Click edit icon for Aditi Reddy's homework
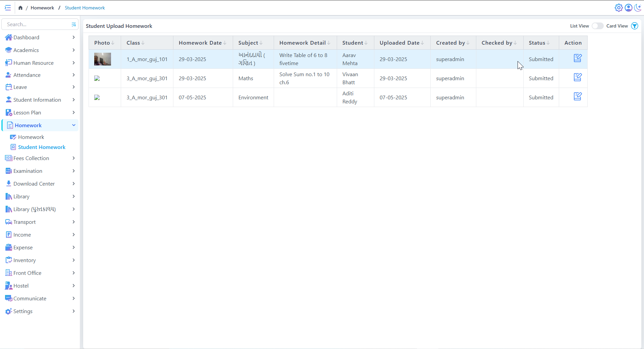This screenshot has width=644, height=349. [x=577, y=97]
